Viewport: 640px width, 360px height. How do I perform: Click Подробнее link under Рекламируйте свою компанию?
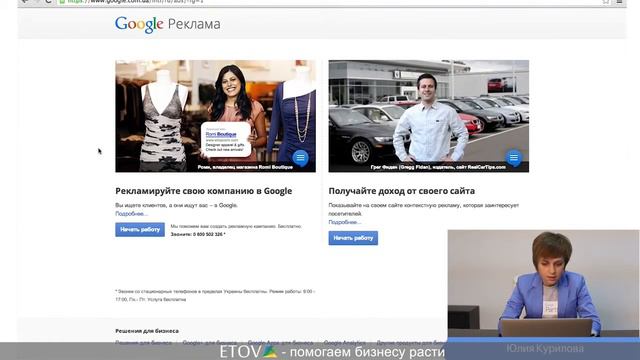(131, 214)
